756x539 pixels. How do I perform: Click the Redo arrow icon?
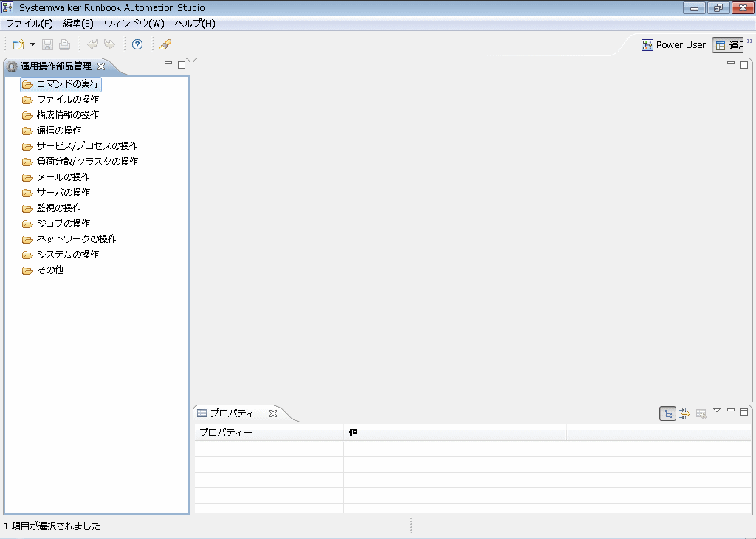coord(109,44)
